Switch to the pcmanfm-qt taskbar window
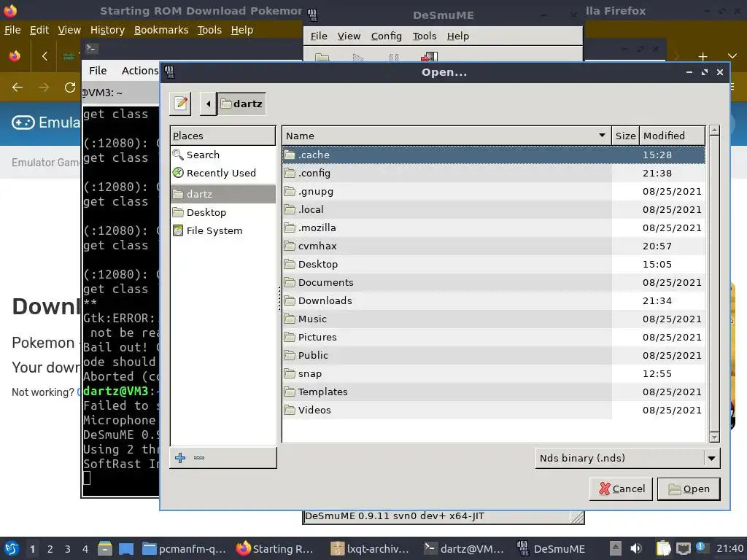This screenshot has width=747, height=560. 185,549
